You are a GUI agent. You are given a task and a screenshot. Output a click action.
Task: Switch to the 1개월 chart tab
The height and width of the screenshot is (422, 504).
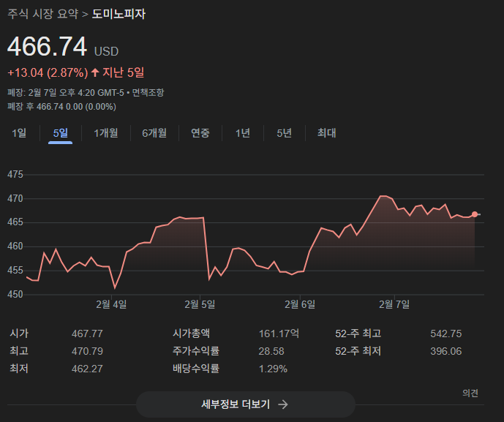click(x=106, y=132)
